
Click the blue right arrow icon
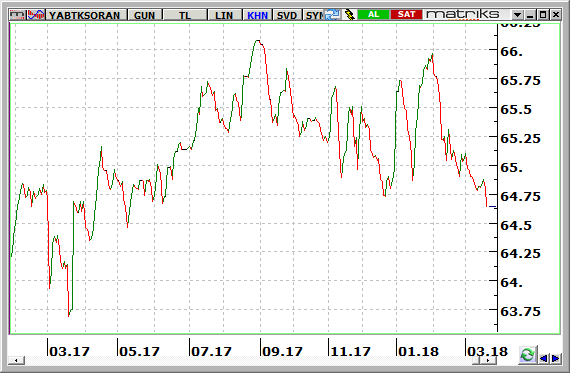(555, 358)
